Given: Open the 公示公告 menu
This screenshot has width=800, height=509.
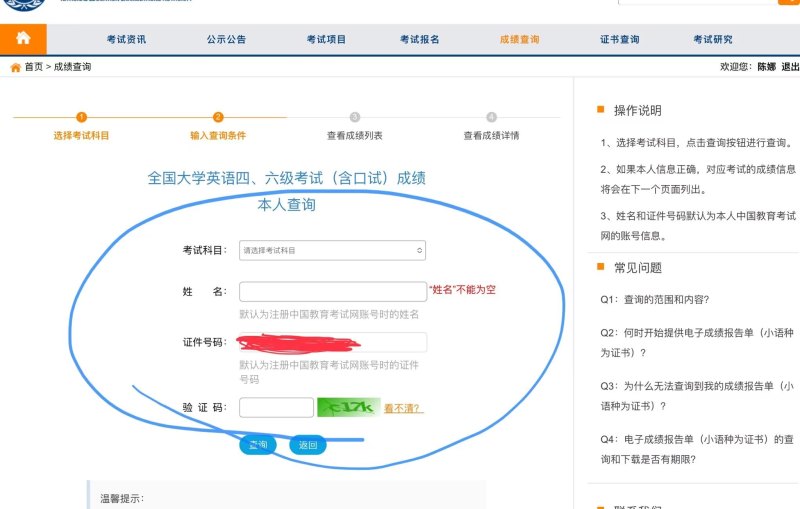Looking at the screenshot, I should [x=226, y=39].
